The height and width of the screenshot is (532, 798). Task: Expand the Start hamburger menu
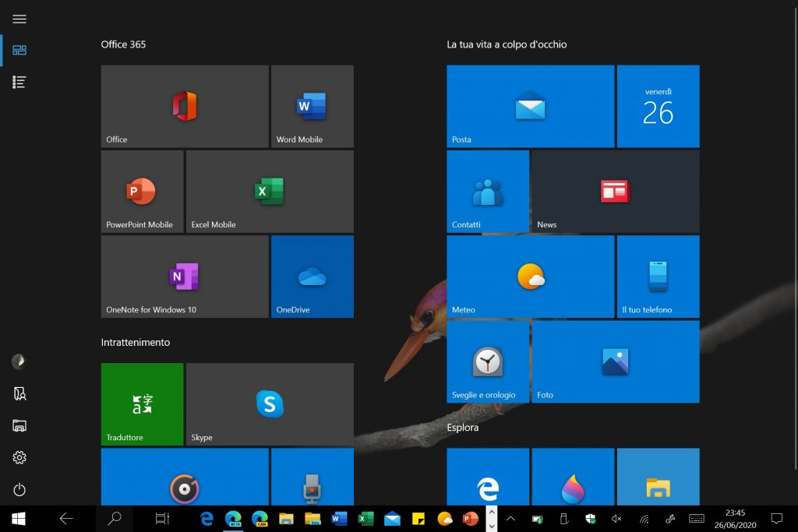coord(19,19)
